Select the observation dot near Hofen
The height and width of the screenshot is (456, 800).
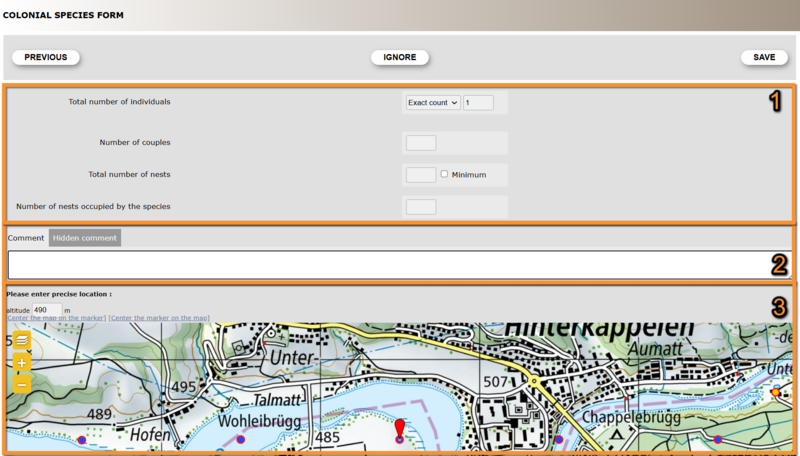tap(82, 439)
